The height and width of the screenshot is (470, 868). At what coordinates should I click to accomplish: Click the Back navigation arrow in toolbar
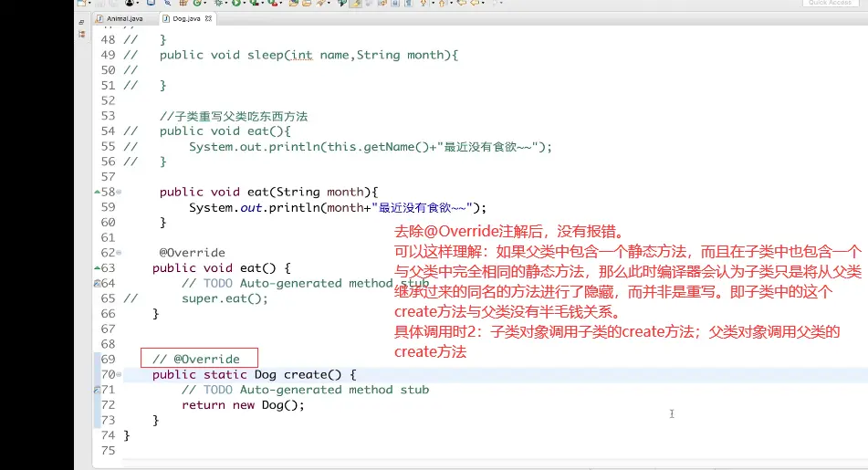475,4
